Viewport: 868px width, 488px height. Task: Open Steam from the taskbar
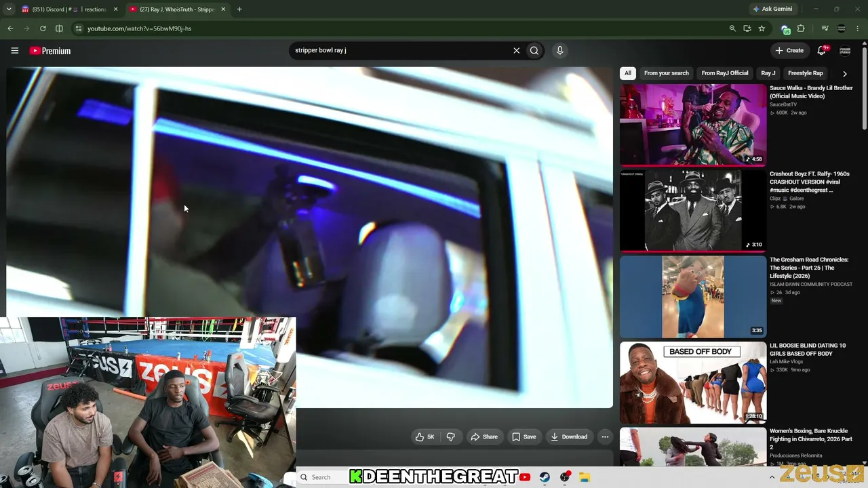(545, 477)
